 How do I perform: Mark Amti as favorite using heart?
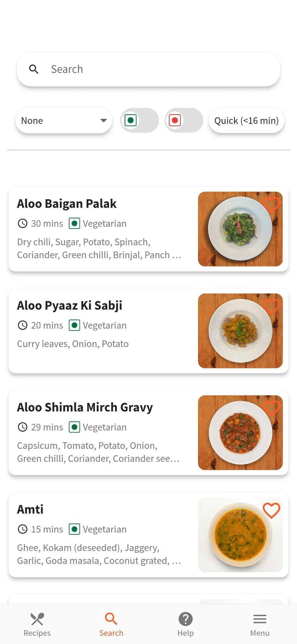tap(271, 510)
